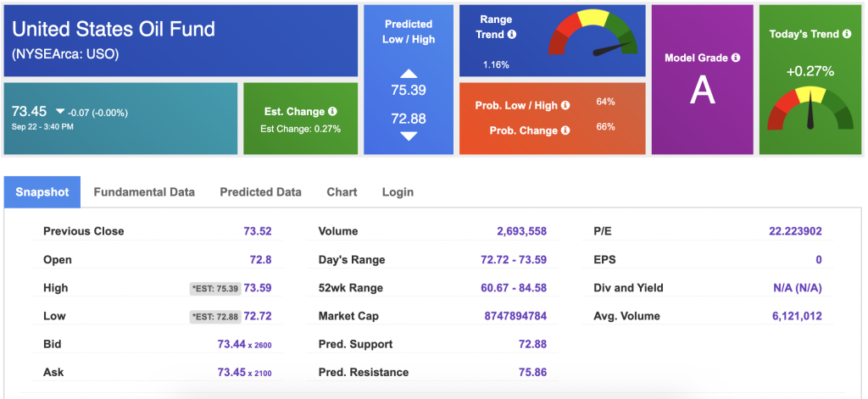Open the Snapshot tab
Viewport: 868px width, 399px height.
42,192
